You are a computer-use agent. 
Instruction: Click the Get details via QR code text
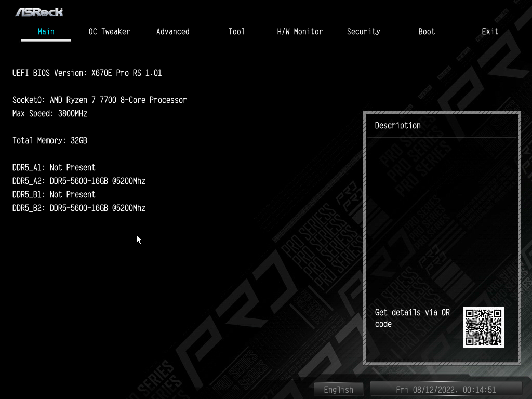(x=412, y=318)
